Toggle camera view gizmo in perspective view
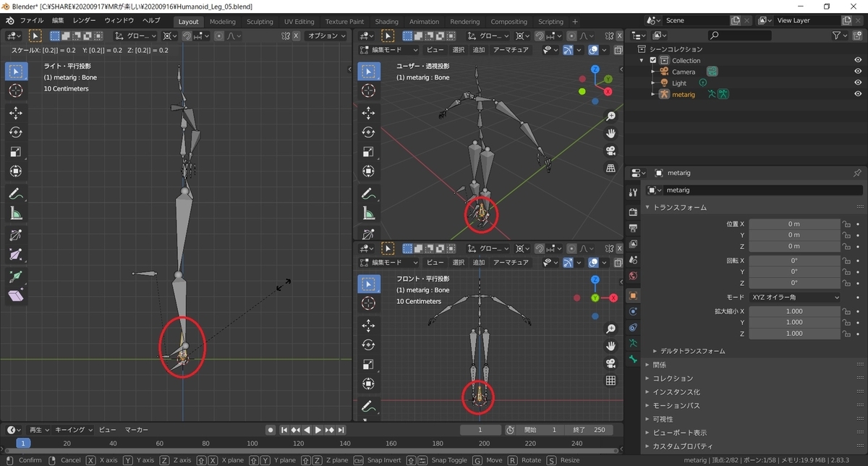This screenshot has height=466, width=868. (610, 151)
